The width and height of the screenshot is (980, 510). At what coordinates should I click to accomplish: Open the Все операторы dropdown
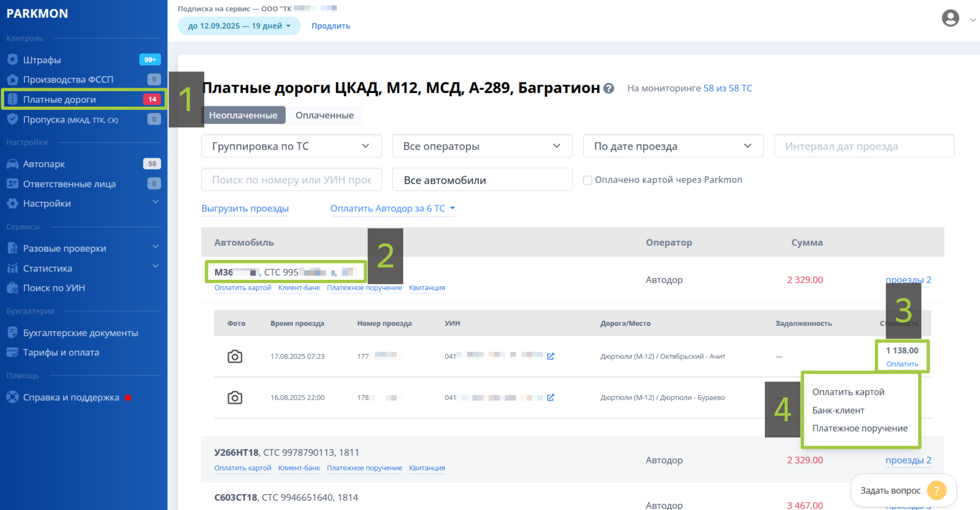tap(482, 146)
